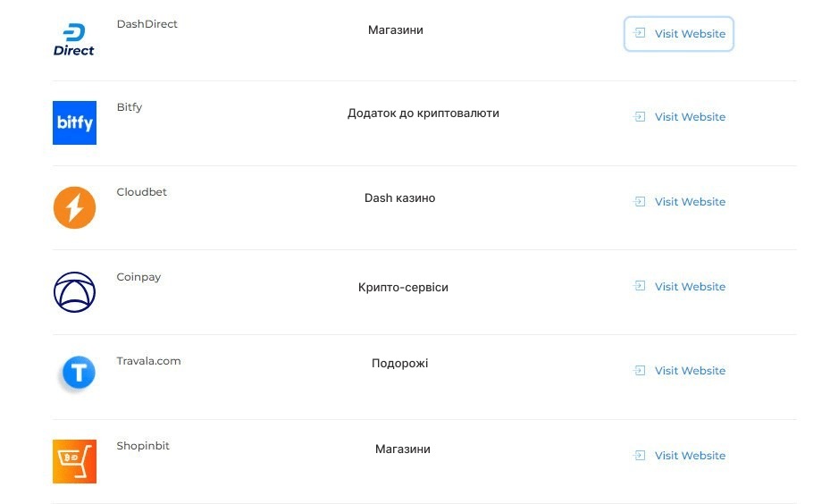813x504 pixels.
Task: Click the Coinpay circular logo
Action: 75,292
